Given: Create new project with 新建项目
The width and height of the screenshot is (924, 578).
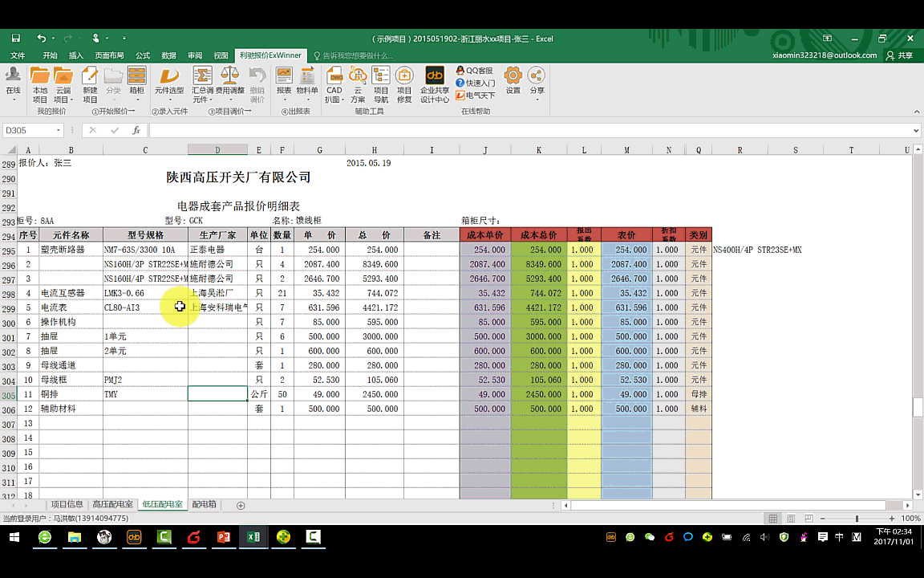Looking at the screenshot, I should click(90, 85).
